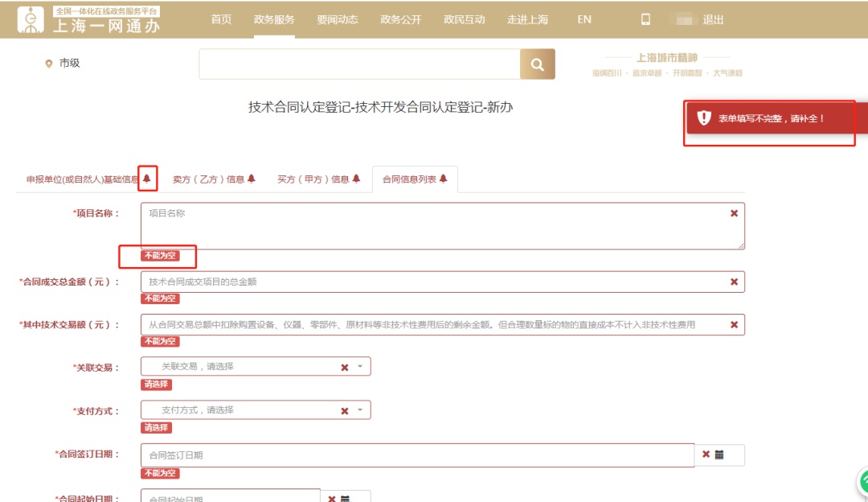Screen dimensions: 868x502
Task: Click the mobile phone icon in the top bar
Action: click(x=645, y=18)
